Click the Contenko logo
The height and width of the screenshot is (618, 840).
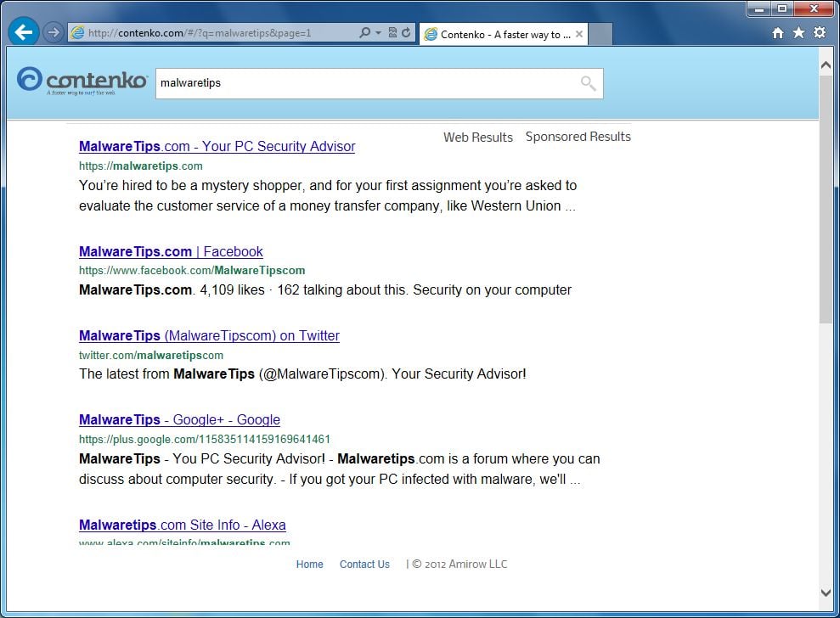point(82,81)
